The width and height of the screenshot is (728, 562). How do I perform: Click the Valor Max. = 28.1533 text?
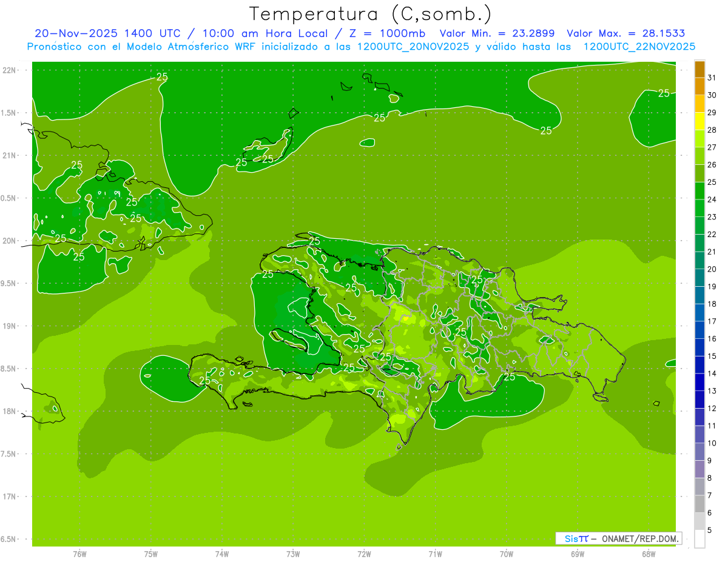(x=625, y=33)
